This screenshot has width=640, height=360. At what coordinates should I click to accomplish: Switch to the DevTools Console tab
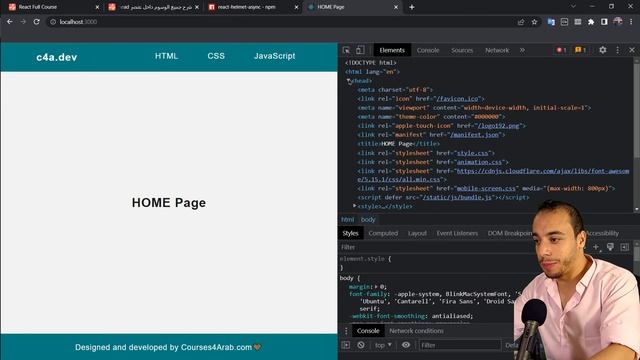[x=428, y=50]
